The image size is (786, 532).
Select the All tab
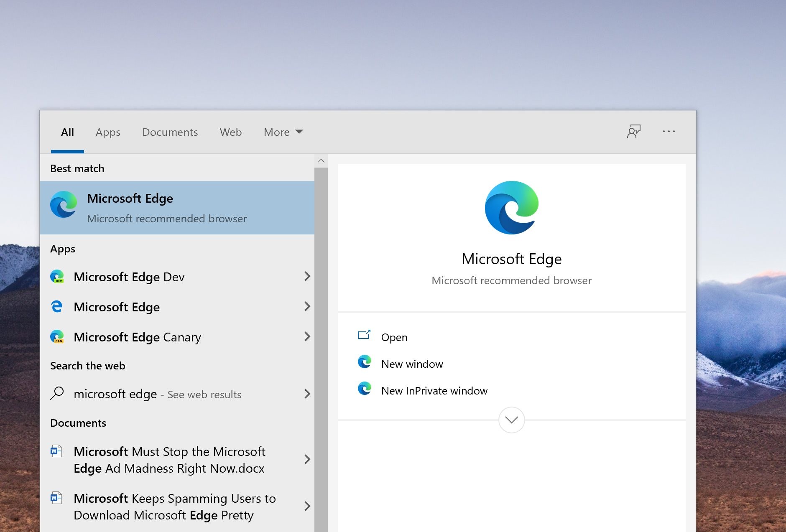[67, 132]
